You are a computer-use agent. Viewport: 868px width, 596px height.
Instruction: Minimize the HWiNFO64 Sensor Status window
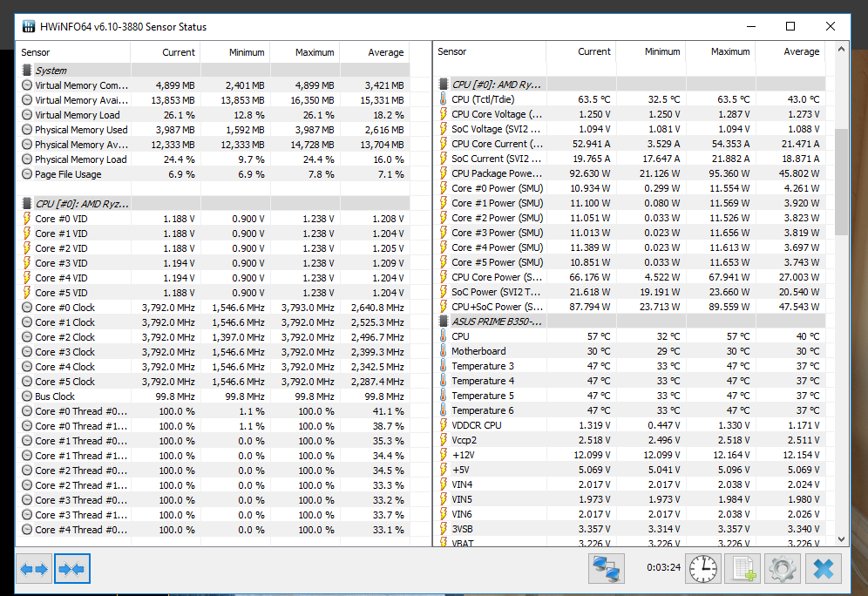point(751,26)
